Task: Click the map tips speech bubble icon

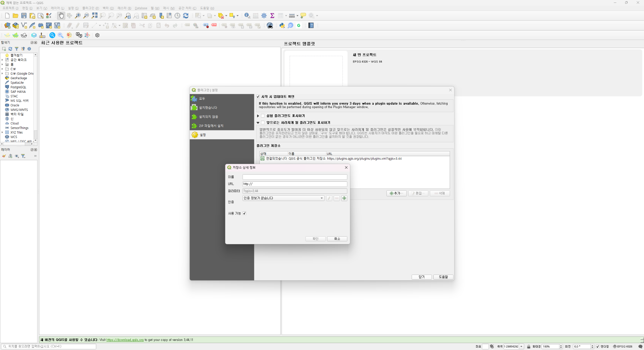Action: pos(303,16)
